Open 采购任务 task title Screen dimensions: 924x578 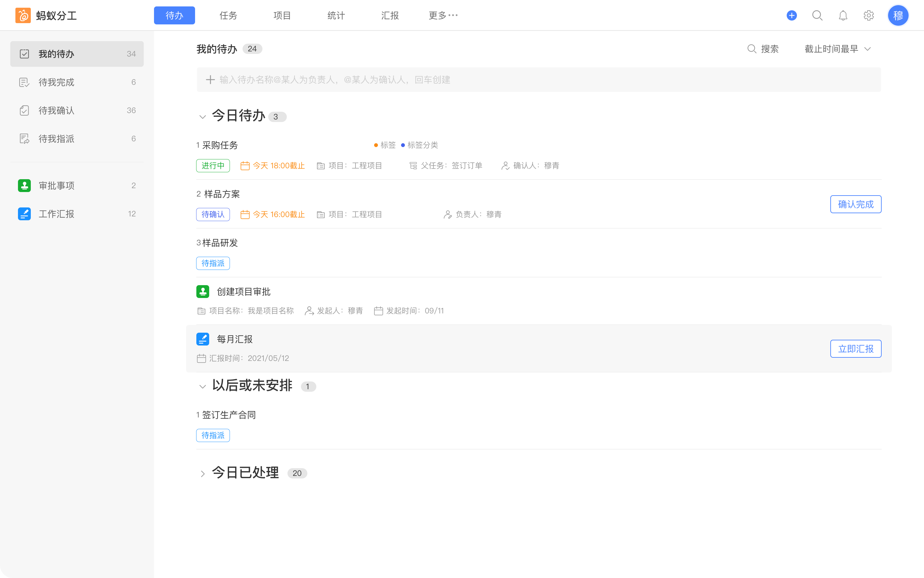[220, 145]
